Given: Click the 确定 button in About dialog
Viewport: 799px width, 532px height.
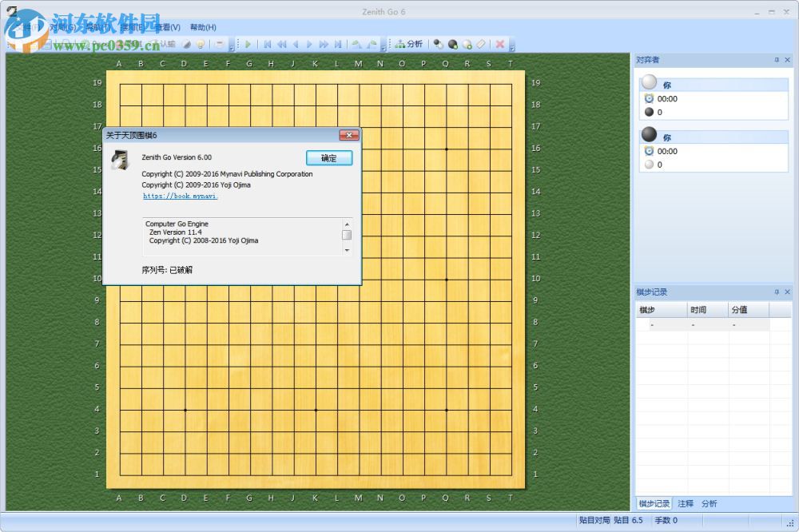Looking at the screenshot, I should pos(329,158).
